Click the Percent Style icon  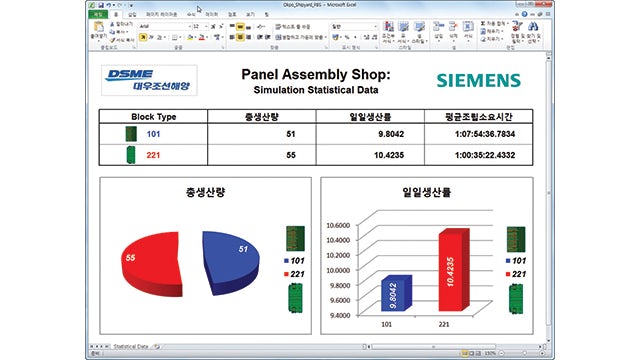[x=347, y=37]
